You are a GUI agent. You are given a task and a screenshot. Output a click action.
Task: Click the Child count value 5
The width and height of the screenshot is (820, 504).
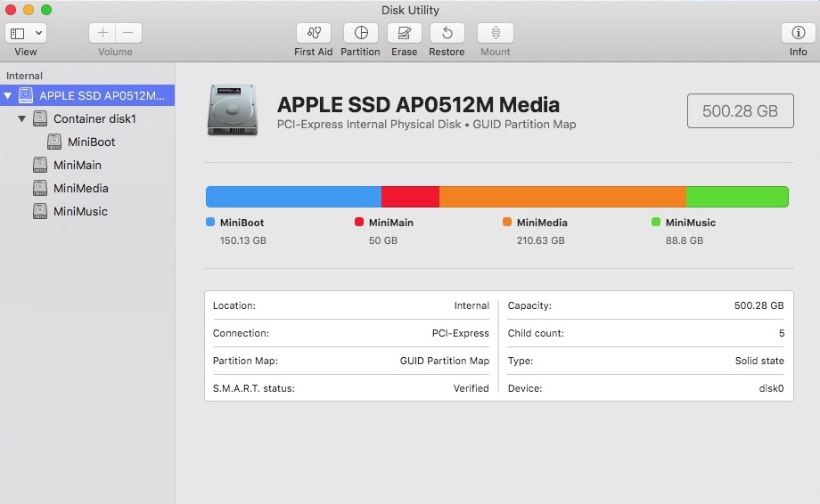click(x=782, y=333)
